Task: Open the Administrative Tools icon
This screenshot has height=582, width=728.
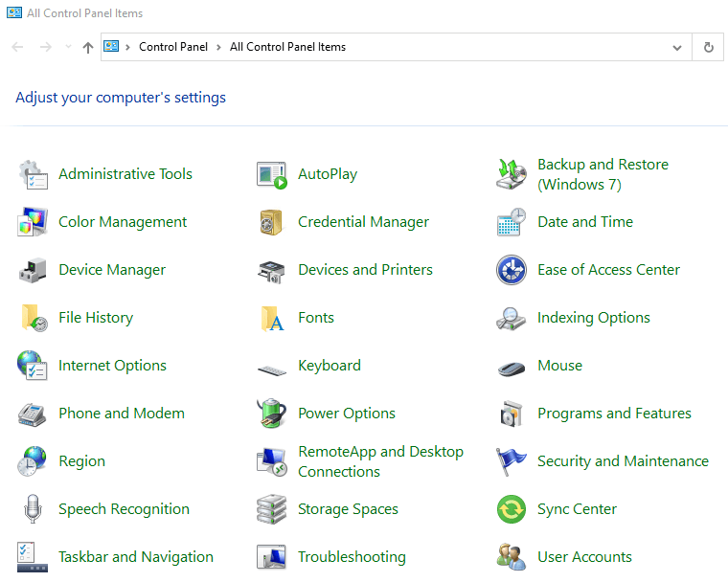Action: (x=33, y=174)
